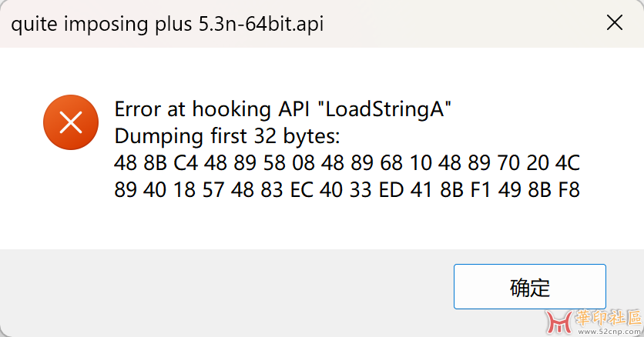Image resolution: width=644 pixels, height=337 pixels.
Task: Click the 确定 confirmation button
Action: (x=529, y=287)
